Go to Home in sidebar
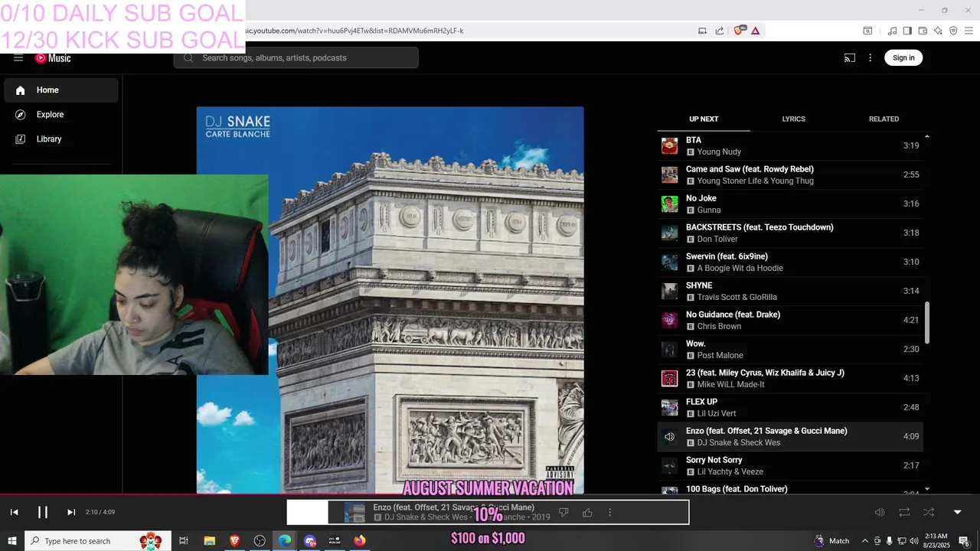The height and width of the screenshot is (551, 980). [61, 90]
